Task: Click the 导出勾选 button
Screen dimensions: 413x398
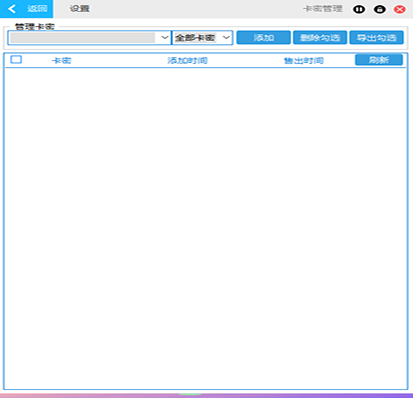Action: [377, 38]
